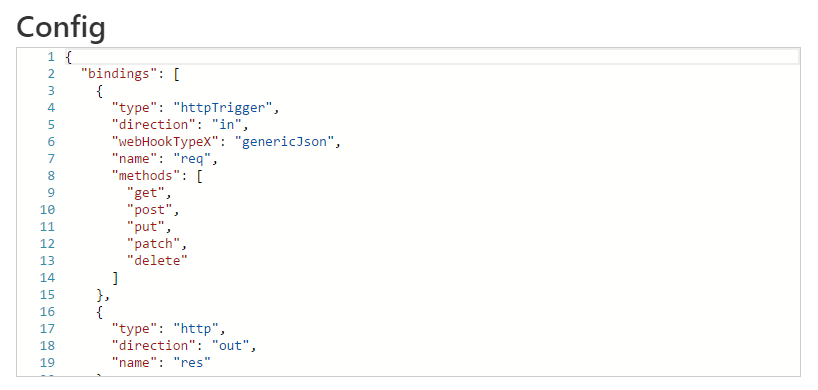Click line number 10 in the gutter
818x390 pixels.
(47, 209)
